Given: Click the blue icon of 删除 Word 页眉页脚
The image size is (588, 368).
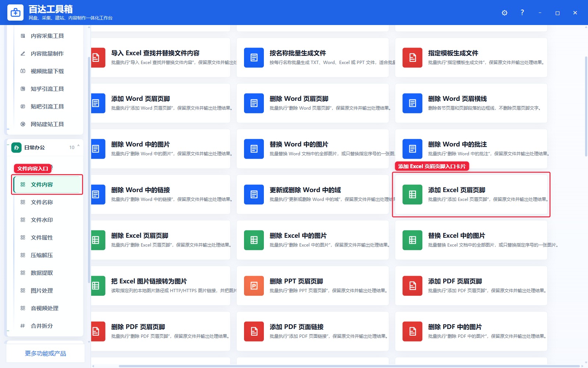Looking at the screenshot, I should pyautogui.click(x=254, y=103).
